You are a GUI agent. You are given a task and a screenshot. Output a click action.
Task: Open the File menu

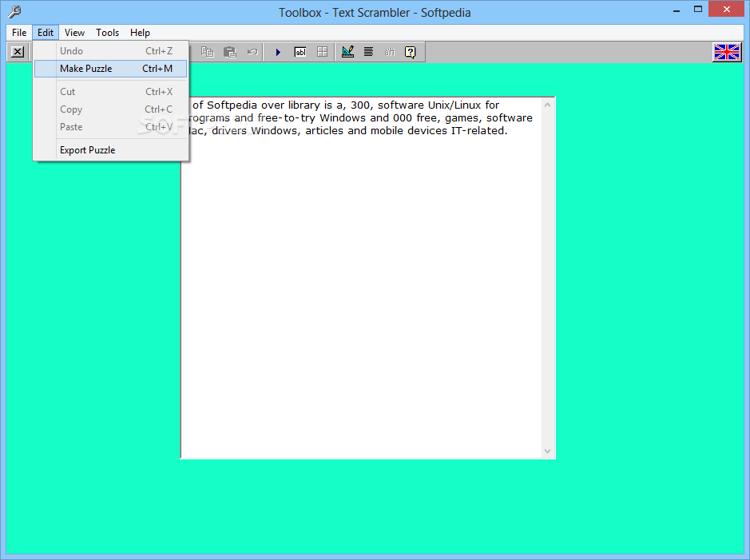coord(19,33)
